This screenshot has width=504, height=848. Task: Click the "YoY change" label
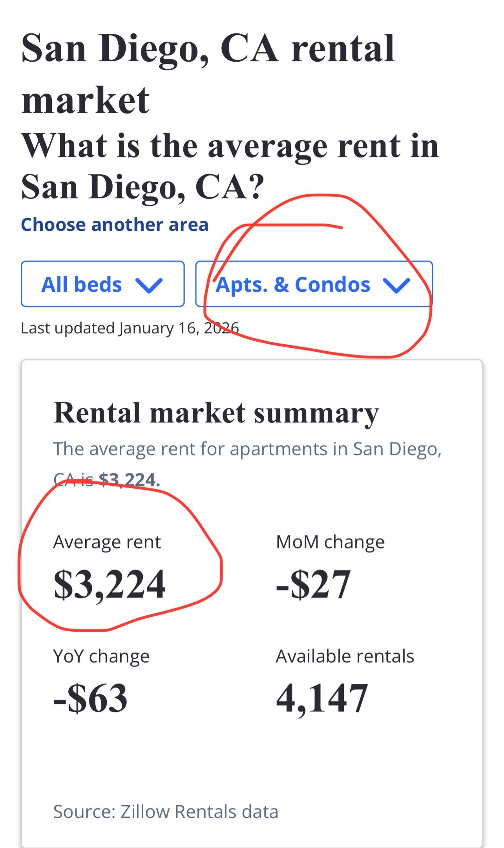(101, 656)
